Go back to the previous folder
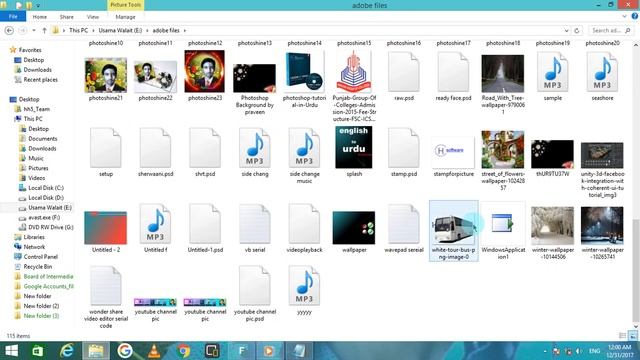640x360 pixels. [9, 31]
